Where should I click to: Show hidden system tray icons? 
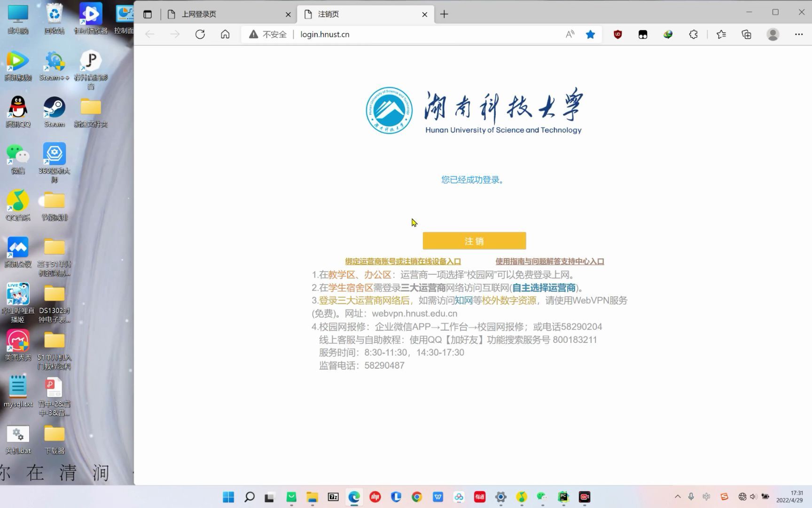click(677, 497)
